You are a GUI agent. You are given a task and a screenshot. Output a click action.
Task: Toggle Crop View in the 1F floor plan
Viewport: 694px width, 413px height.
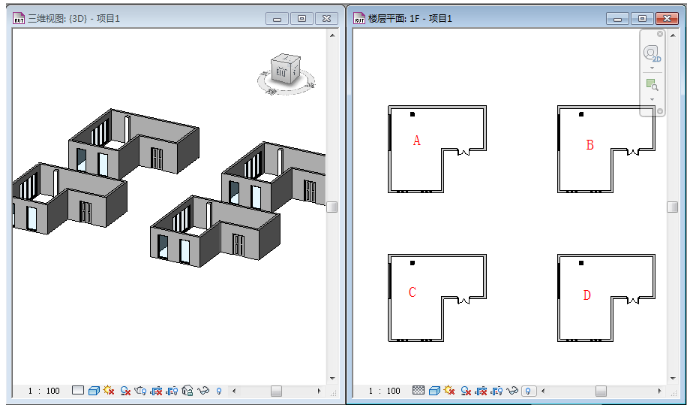[481, 390]
